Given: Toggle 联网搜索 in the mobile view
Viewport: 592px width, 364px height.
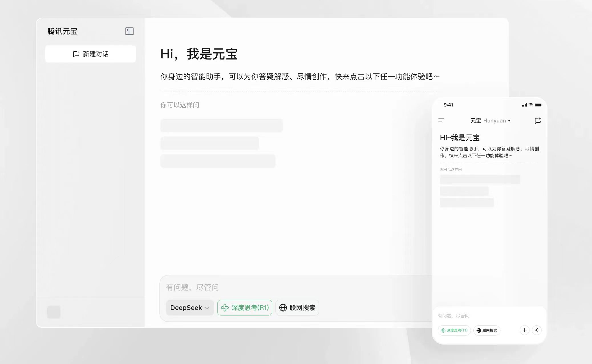Looking at the screenshot, I should click(x=487, y=330).
